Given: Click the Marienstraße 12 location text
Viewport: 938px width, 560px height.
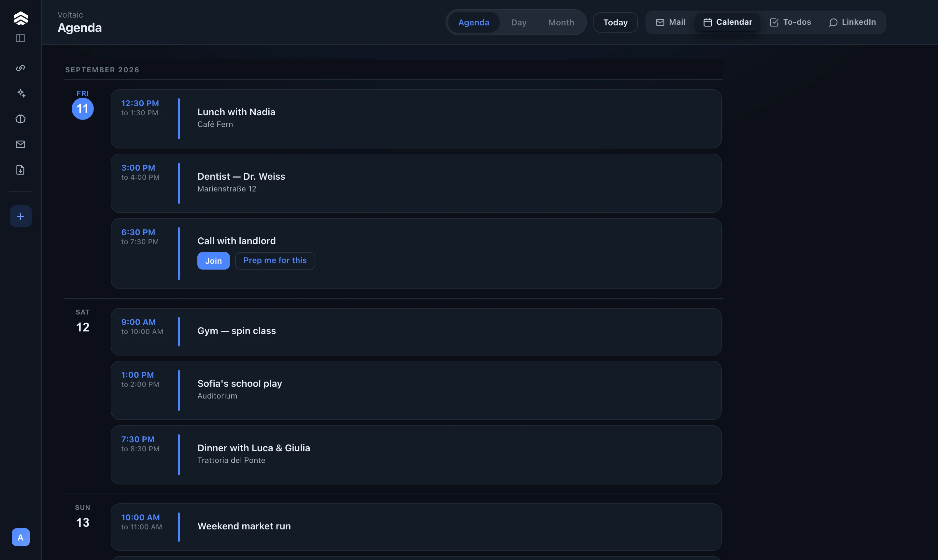Looking at the screenshot, I should tap(226, 189).
